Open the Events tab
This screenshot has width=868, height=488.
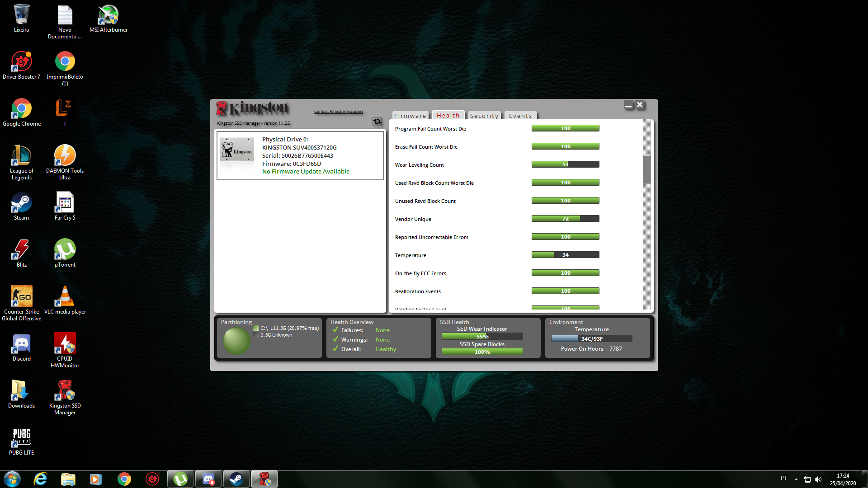tap(520, 116)
